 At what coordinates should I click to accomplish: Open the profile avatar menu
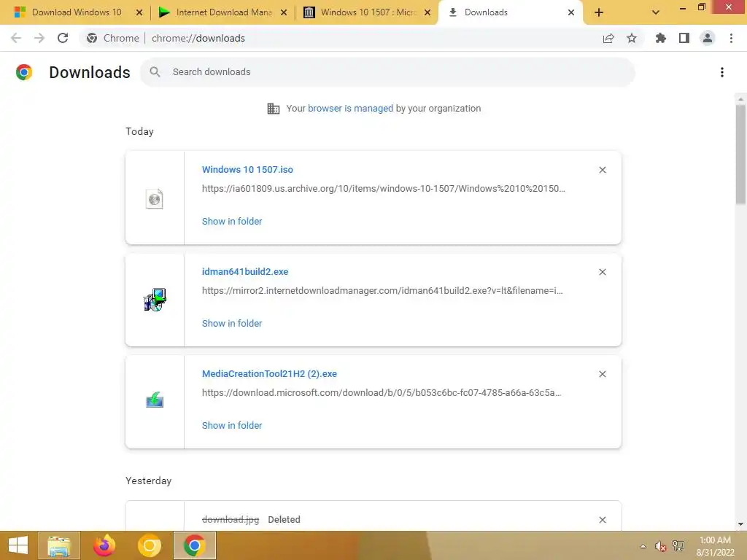point(708,38)
